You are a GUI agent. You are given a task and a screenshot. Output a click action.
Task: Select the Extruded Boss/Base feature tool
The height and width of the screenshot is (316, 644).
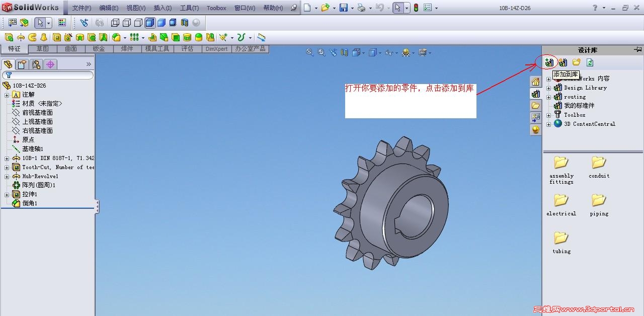pyautogui.click(x=9, y=37)
